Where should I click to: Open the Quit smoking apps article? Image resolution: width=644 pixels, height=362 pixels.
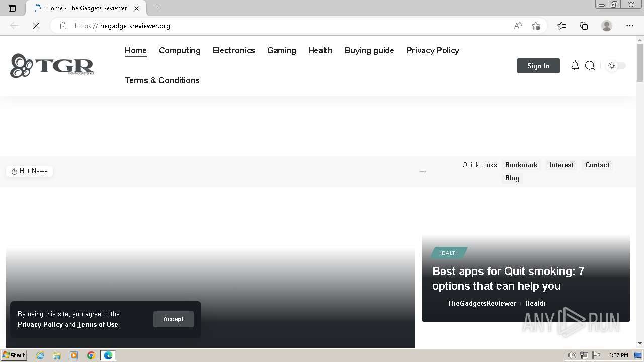click(508, 279)
